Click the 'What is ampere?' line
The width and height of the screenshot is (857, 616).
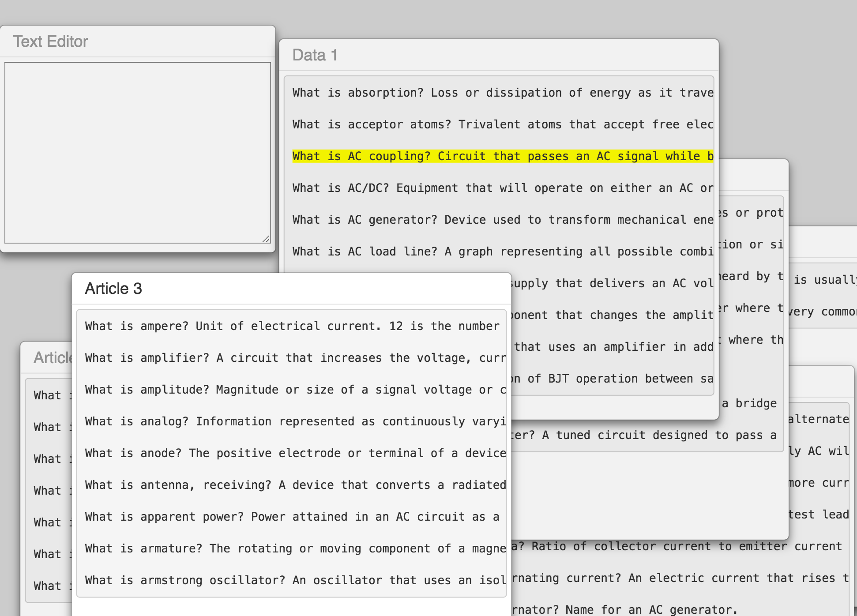[291, 326]
